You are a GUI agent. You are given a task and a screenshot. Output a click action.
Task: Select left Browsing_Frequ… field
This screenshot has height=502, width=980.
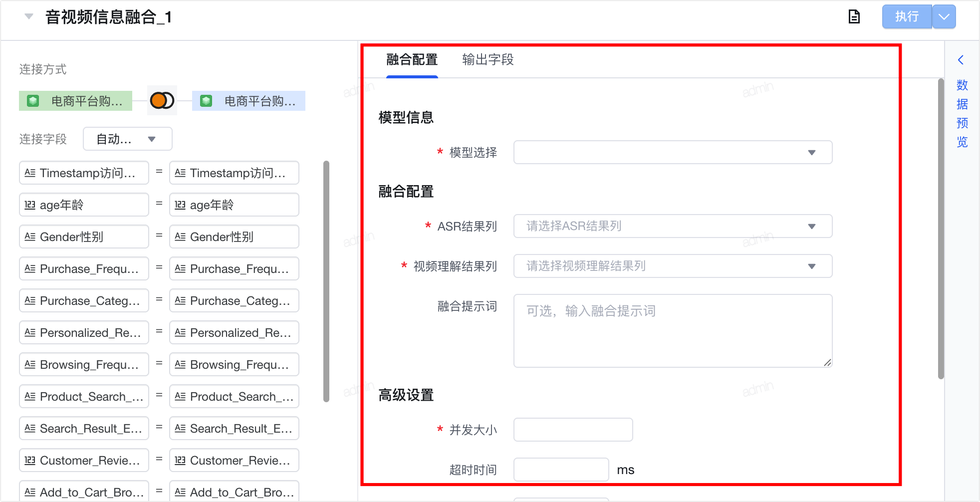point(84,364)
